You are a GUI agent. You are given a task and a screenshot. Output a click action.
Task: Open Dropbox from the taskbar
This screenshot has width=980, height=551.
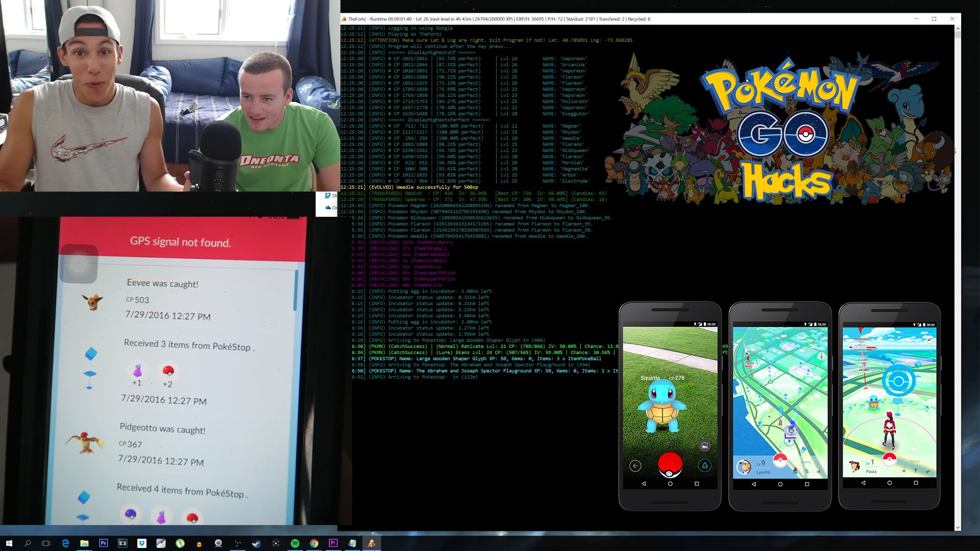142,543
